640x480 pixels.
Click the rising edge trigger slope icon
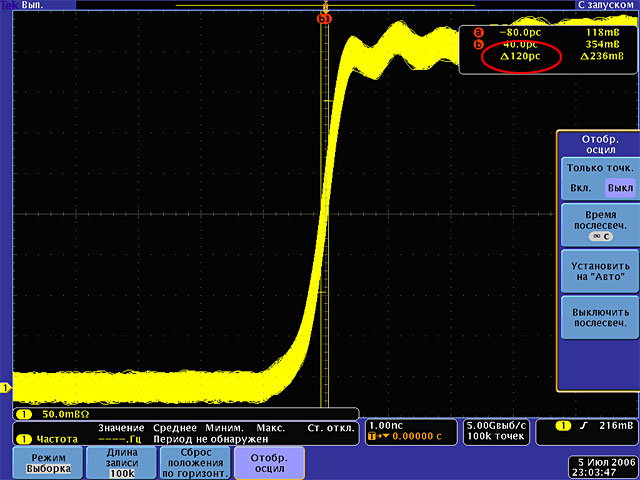(584, 426)
